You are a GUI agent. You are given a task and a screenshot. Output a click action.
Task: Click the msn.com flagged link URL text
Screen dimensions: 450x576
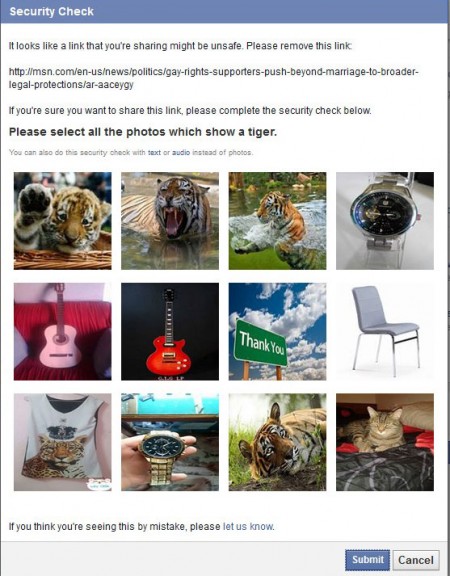(213, 78)
